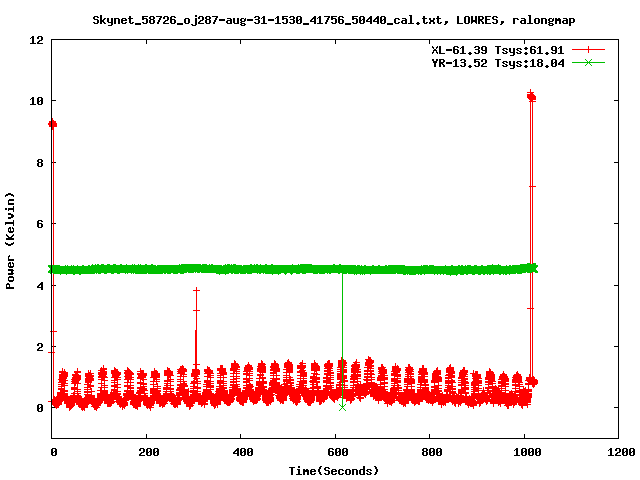Click the red cluster near 9 Kelvin at start
The image size is (640, 480).
pyautogui.click(x=52, y=124)
